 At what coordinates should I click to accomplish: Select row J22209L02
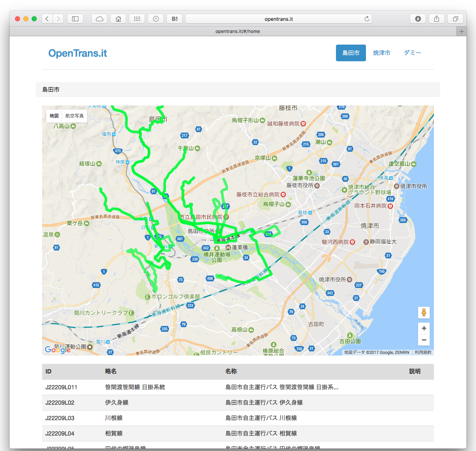pyautogui.click(x=238, y=403)
